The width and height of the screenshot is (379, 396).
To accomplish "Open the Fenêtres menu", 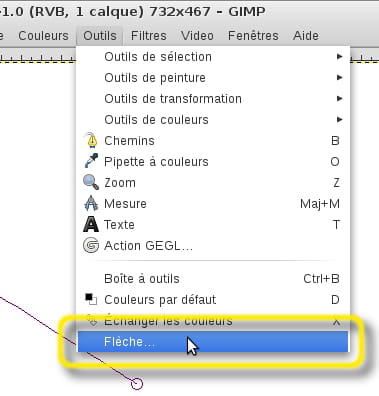I will click(253, 36).
